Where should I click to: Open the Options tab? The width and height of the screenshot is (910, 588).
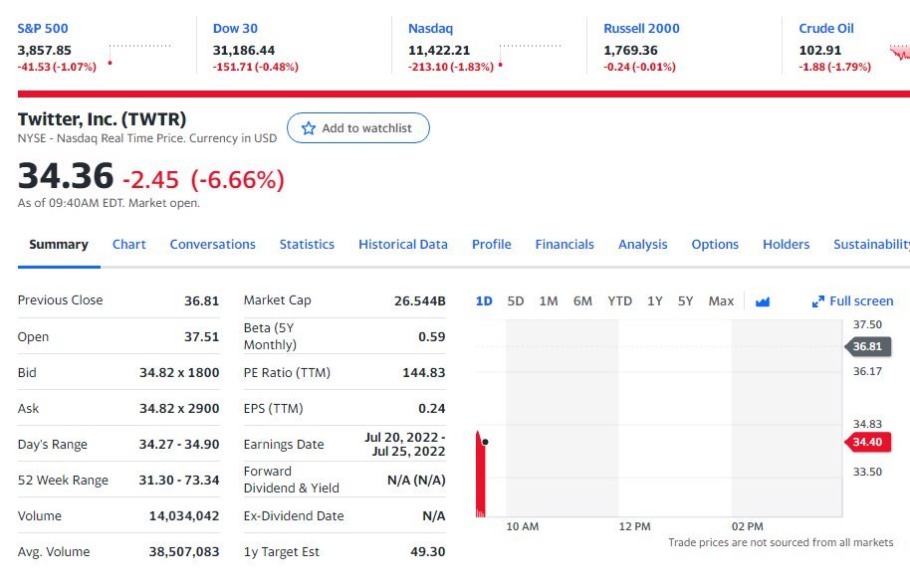click(715, 245)
